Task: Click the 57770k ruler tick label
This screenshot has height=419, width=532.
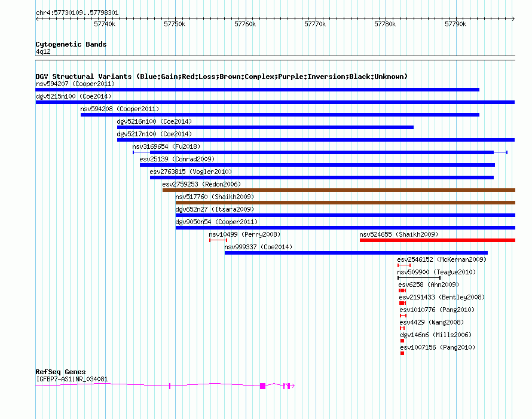Action: [315, 24]
